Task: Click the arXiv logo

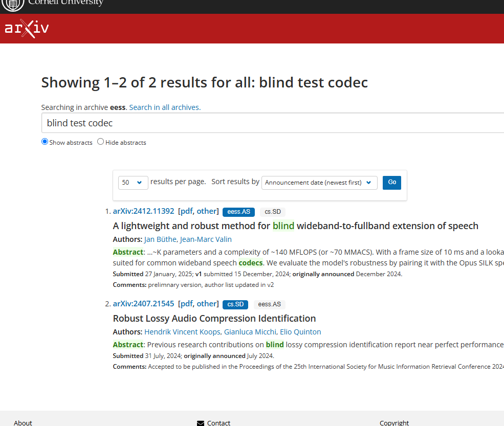Action: [27, 29]
